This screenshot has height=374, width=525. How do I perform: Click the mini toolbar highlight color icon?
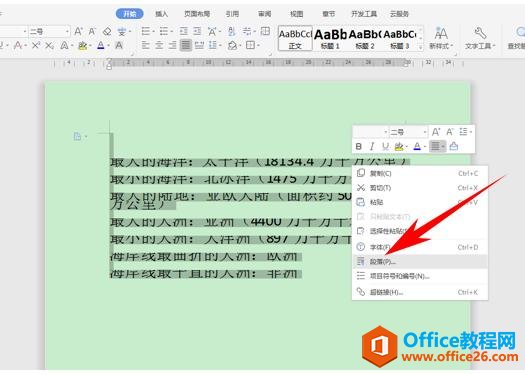click(399, 146)
